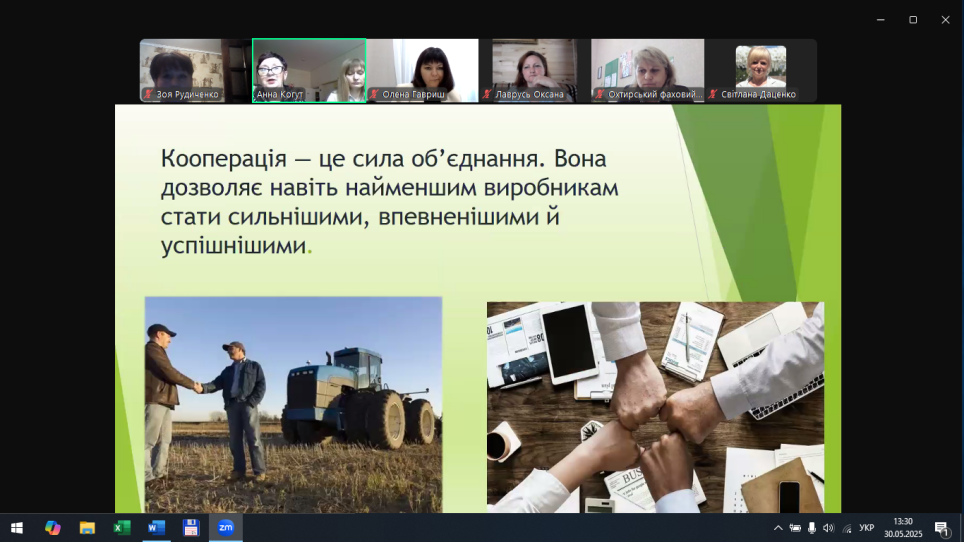964x542 pixels.
Task: Click Лаврусь Оксана's participant video
Action: (535, 70)
